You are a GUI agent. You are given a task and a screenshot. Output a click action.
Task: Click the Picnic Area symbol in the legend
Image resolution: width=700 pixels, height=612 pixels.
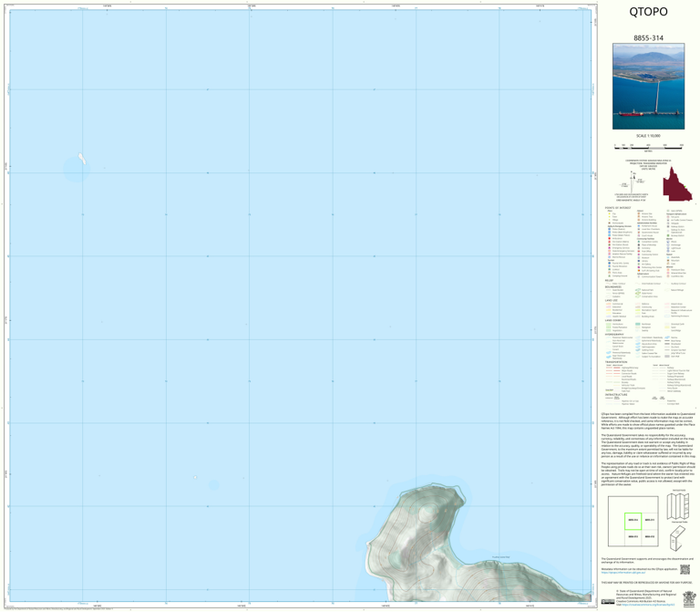(x=610, y=273)
